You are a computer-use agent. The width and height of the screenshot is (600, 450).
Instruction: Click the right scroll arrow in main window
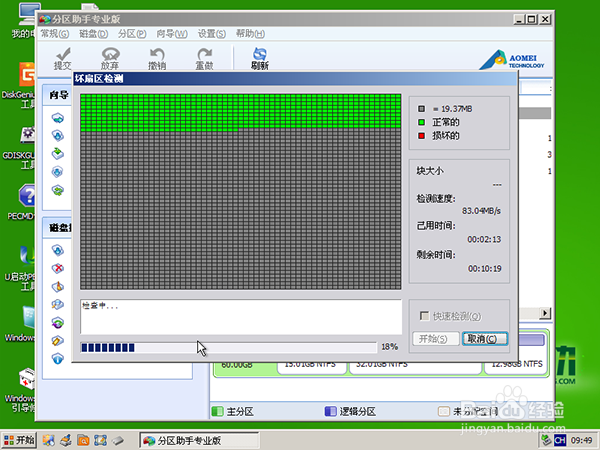[x=545, y=313]
